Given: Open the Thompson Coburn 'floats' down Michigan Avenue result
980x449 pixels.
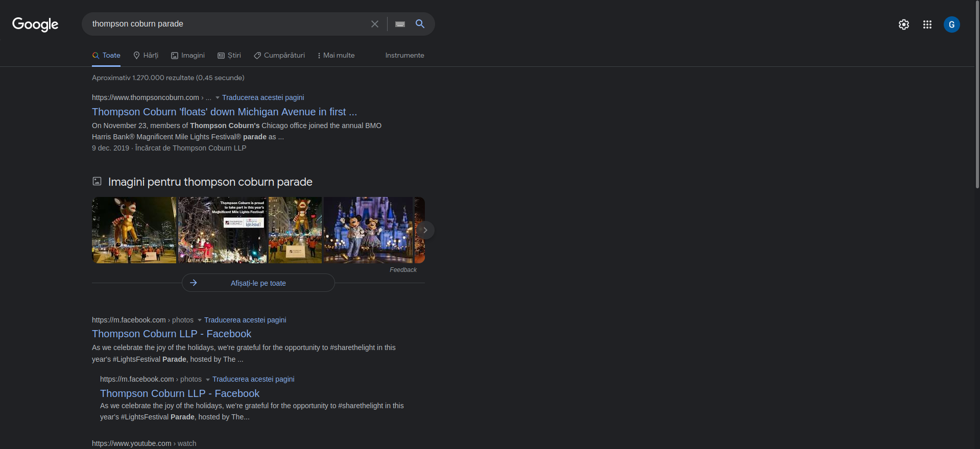Looking at the screenshot, I should click(x=224, y=112).
